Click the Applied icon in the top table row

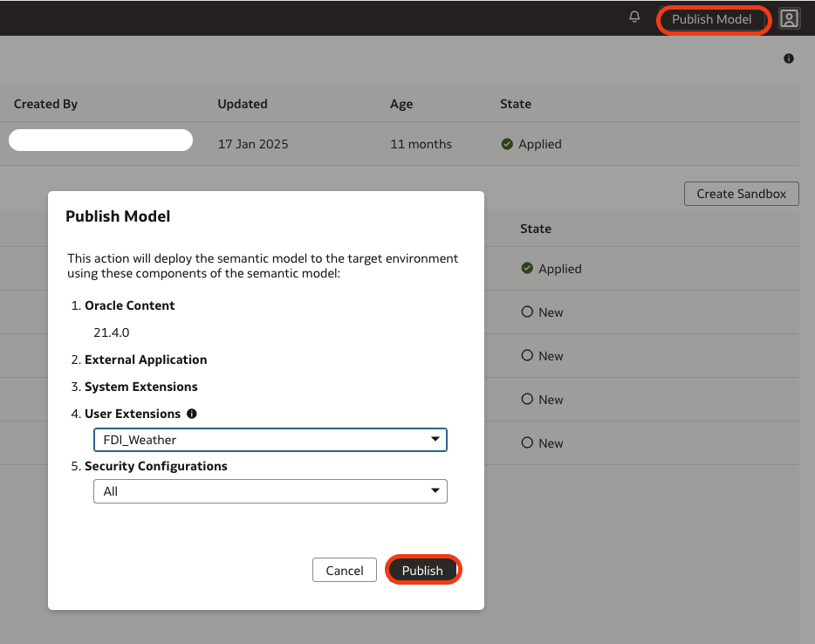(x=507, y=144)
